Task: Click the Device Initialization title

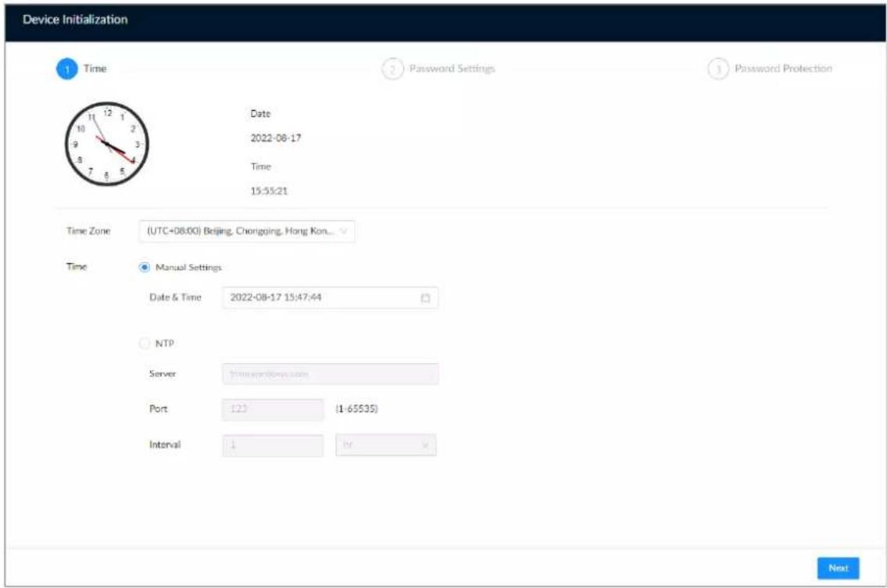Action: (75, 20)
